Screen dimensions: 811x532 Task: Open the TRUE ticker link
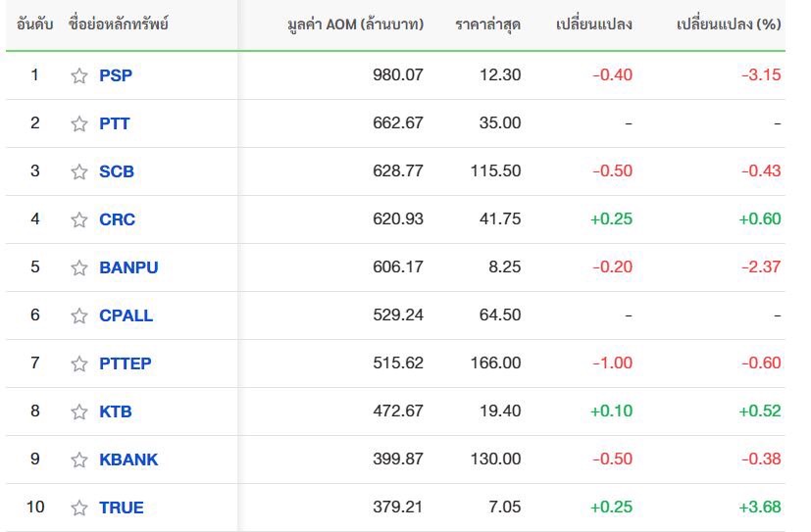coord(121,508)
